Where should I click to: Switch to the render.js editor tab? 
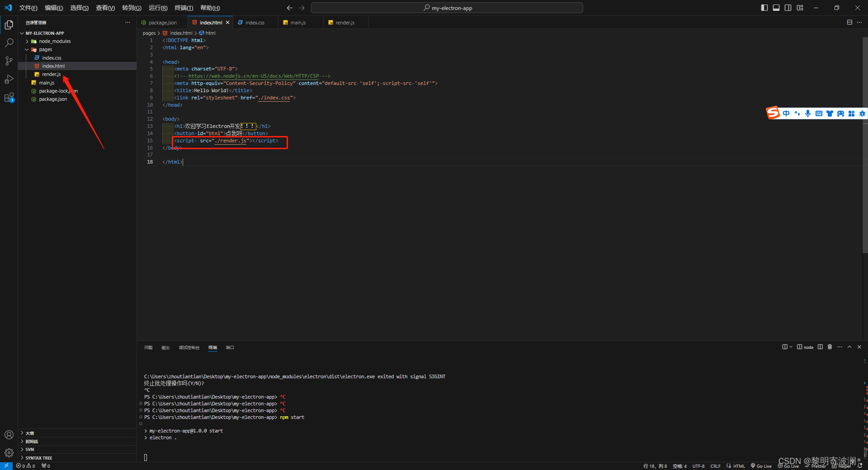345,23
